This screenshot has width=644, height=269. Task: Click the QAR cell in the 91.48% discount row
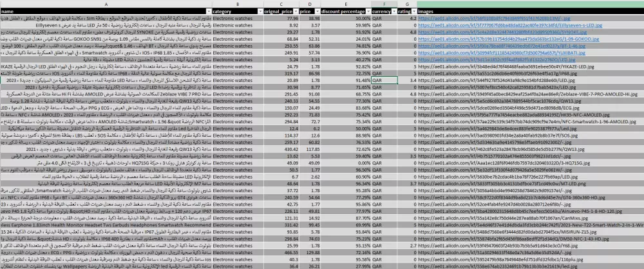pyautogui.click(x=384, y=80)
